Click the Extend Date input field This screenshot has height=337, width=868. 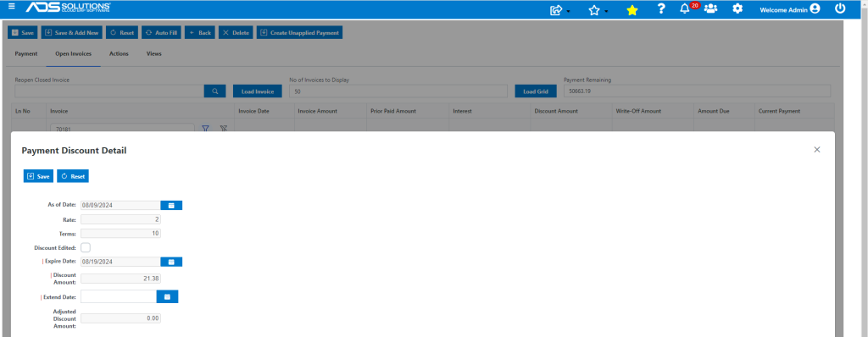[x=119, y=297]
